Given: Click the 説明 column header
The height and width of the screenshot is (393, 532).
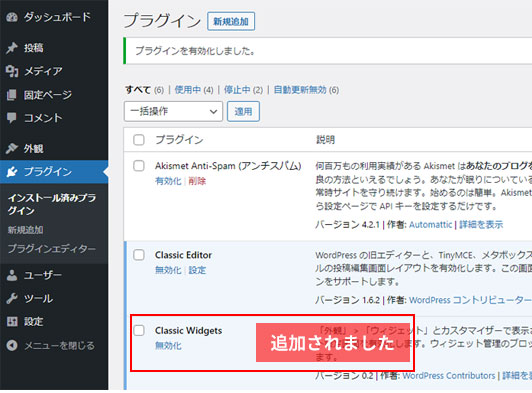Looking at the screenshot, I should click(x=325, y=140).
